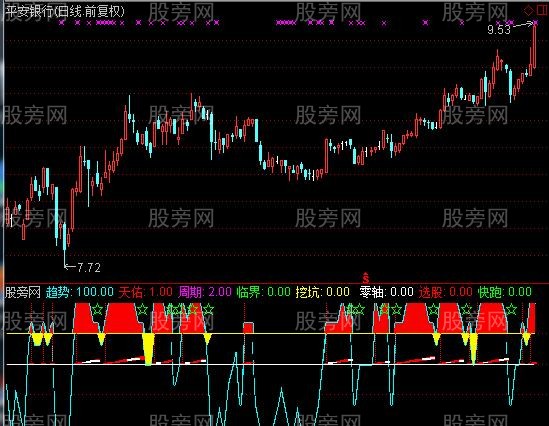This screenshot has width=549, height=426.
Task: Click the 股旁网 indicator name label
Action: click(x=23, y=292)
